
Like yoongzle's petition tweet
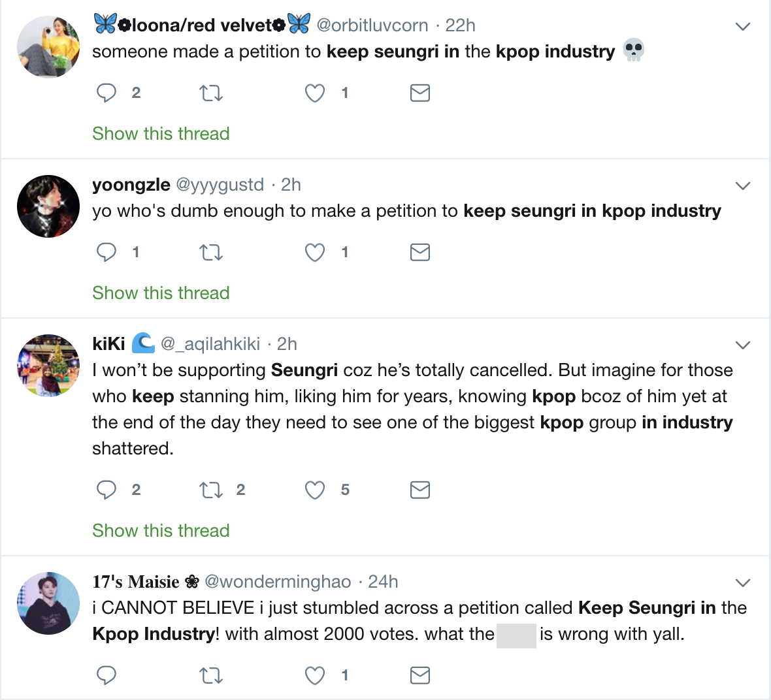(315, 252)
